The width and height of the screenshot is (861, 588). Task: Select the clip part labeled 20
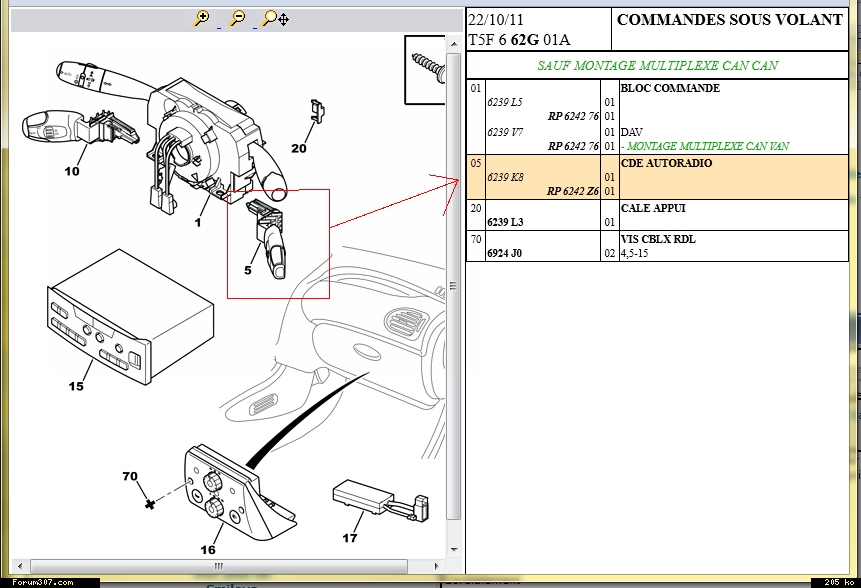tap(318, 112)
